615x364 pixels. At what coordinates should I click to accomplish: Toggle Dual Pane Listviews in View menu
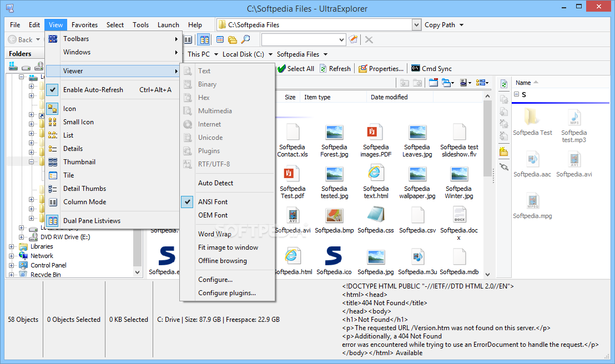pos(113,220)
